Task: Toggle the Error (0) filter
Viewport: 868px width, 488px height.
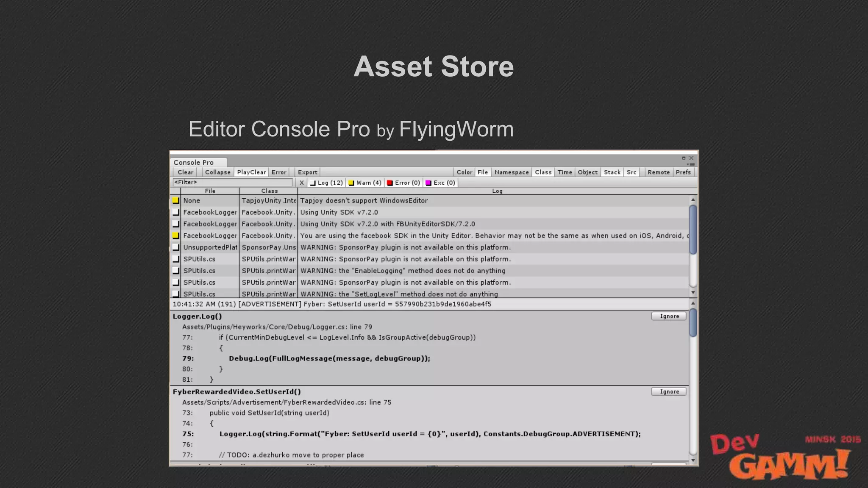Action: pyautogui.click(x=403, y=183)
